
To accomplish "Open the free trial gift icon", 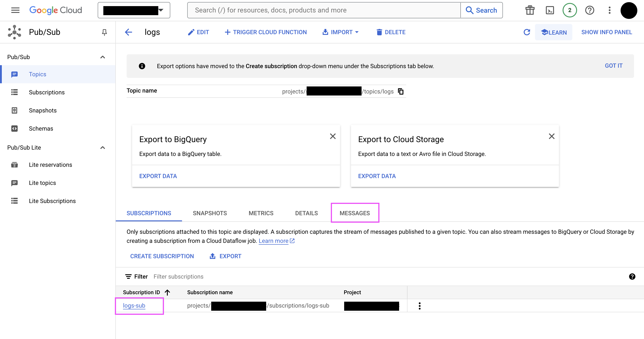I will (530, 10).
